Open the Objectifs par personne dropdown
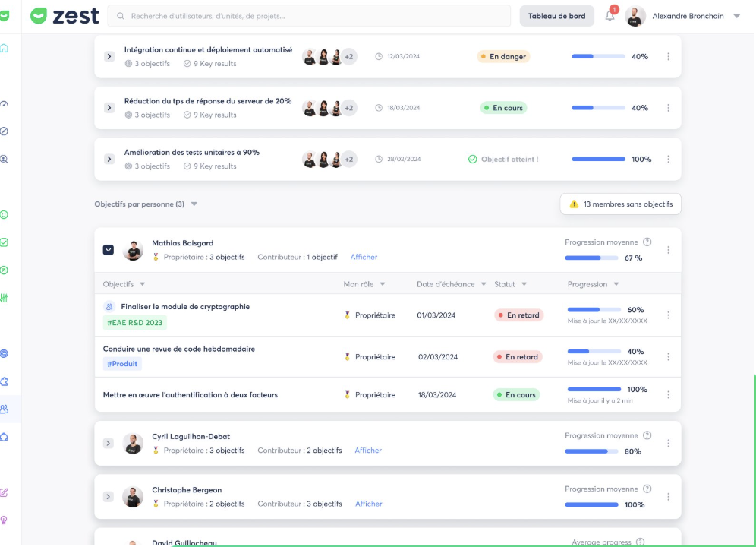 point(194,204)
